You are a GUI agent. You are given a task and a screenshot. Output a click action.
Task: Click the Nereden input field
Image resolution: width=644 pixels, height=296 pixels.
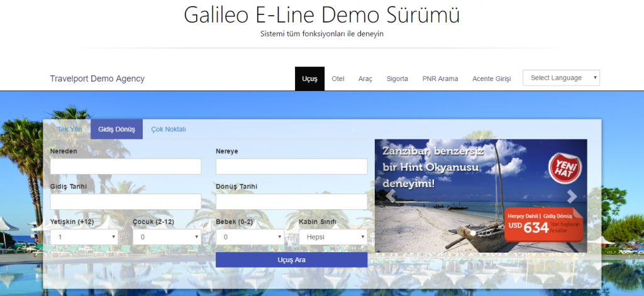tap(126, 167)
